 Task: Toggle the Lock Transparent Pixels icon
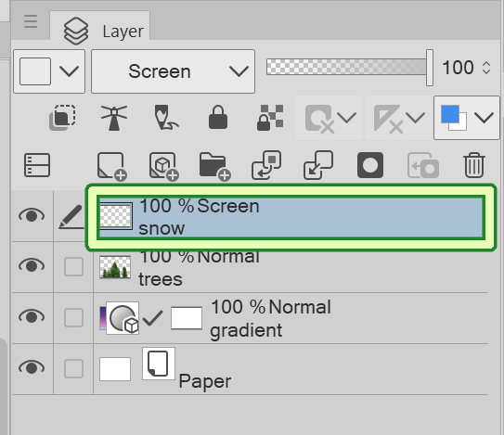270,118
